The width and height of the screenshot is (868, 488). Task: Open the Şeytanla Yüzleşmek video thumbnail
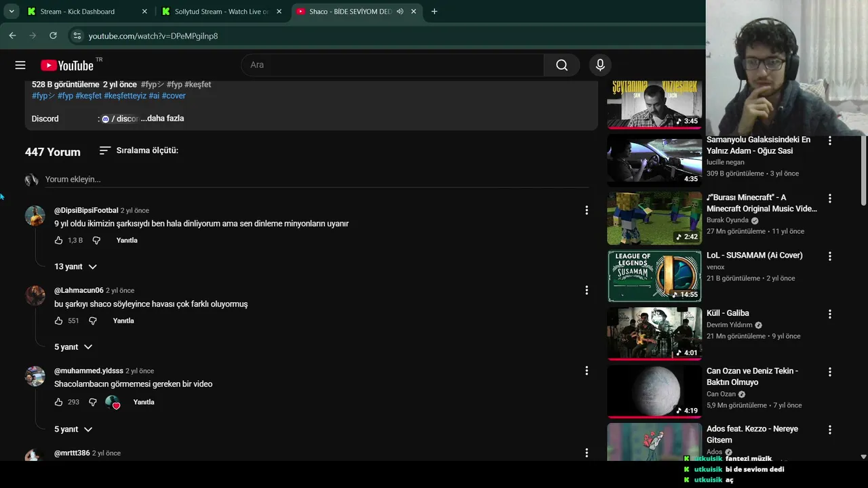[654, 104]
